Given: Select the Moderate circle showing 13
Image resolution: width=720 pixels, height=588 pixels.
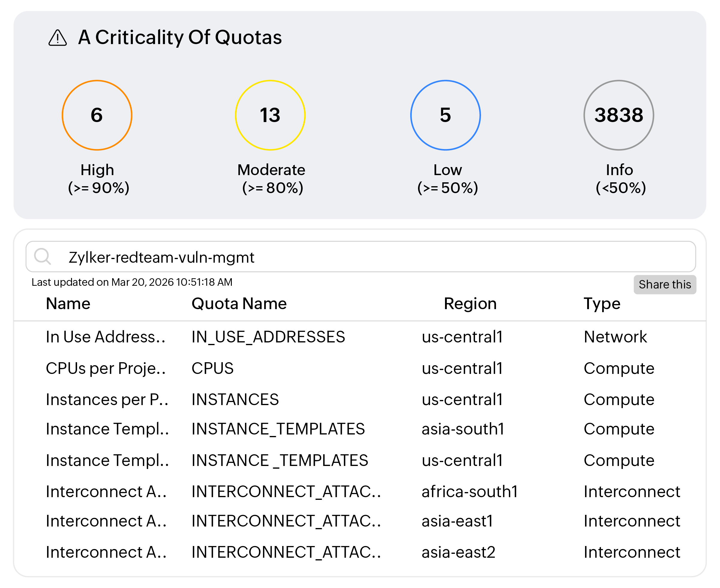Looking at the screenshot, I should tap(270, 115).
